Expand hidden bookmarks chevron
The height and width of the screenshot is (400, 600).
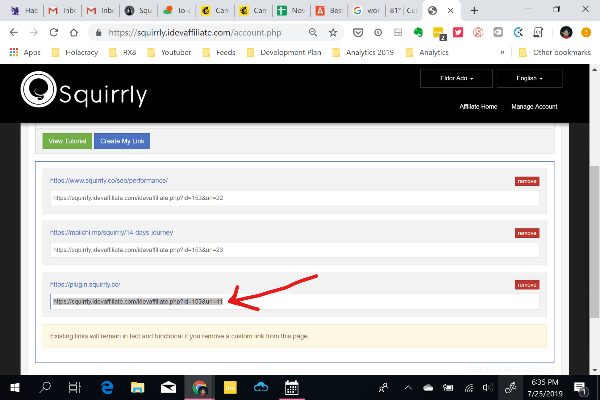click(502, 52)
